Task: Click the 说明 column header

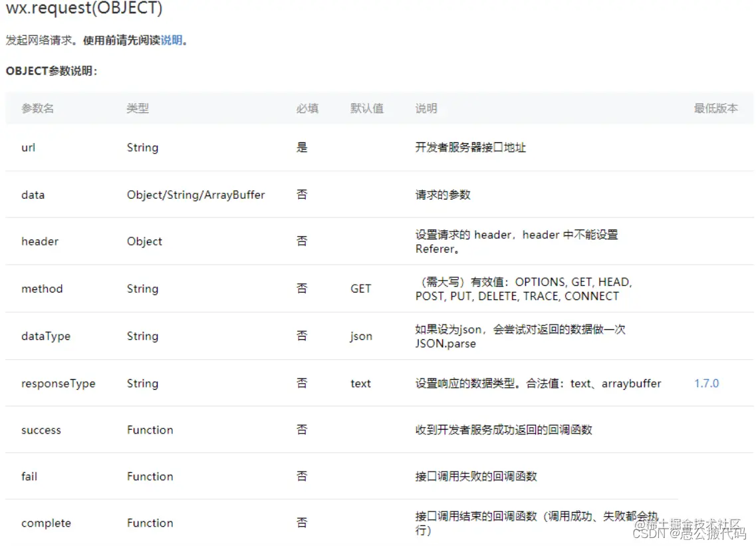Action: pyautogui.click(x=426, y=108)
